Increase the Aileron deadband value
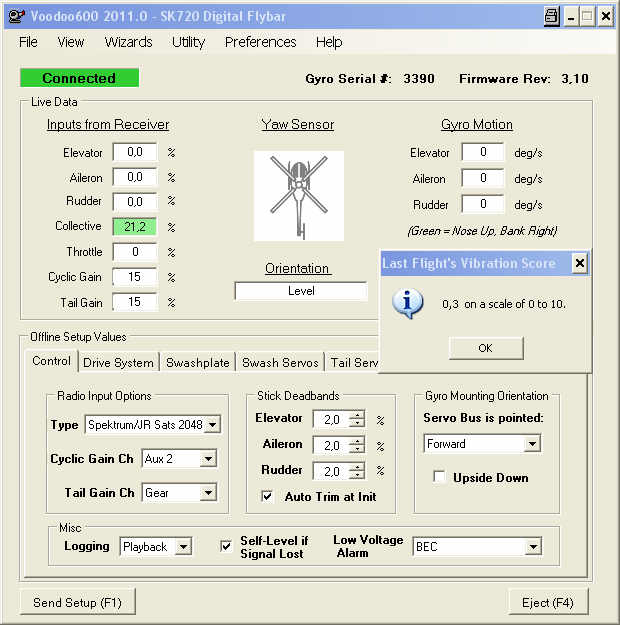Image resolution: width=620 pixels, height=625 pixels. (357, 441)
